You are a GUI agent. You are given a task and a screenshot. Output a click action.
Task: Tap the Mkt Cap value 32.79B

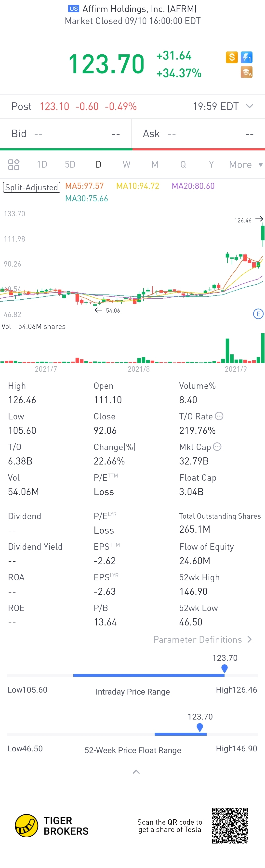[194, 461]
